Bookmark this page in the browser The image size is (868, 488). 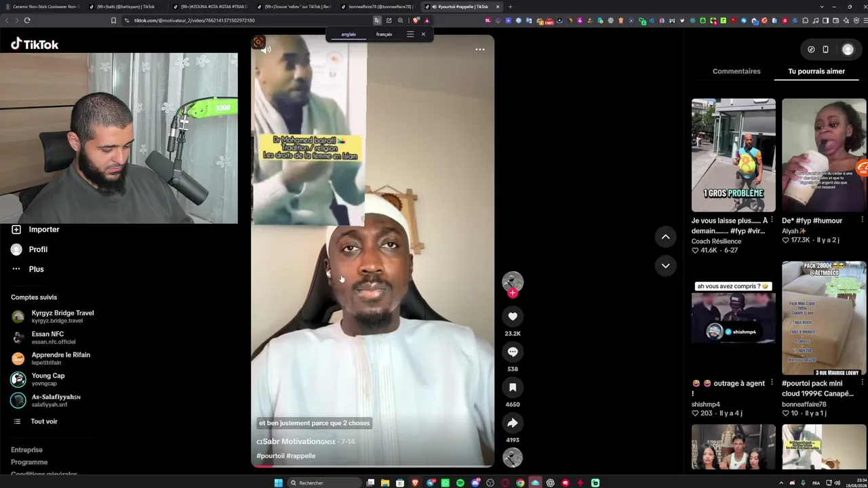(x=113, y=20)
